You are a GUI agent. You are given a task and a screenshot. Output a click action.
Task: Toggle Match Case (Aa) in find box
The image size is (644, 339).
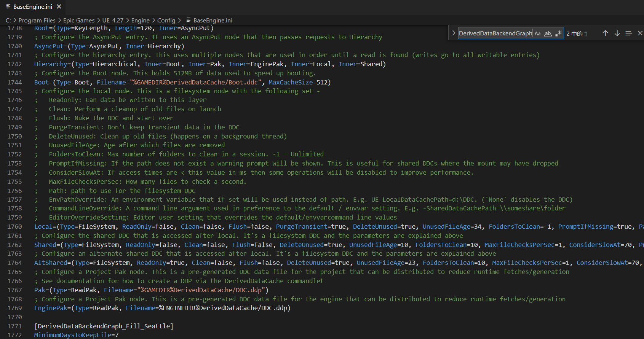(537, 33)
